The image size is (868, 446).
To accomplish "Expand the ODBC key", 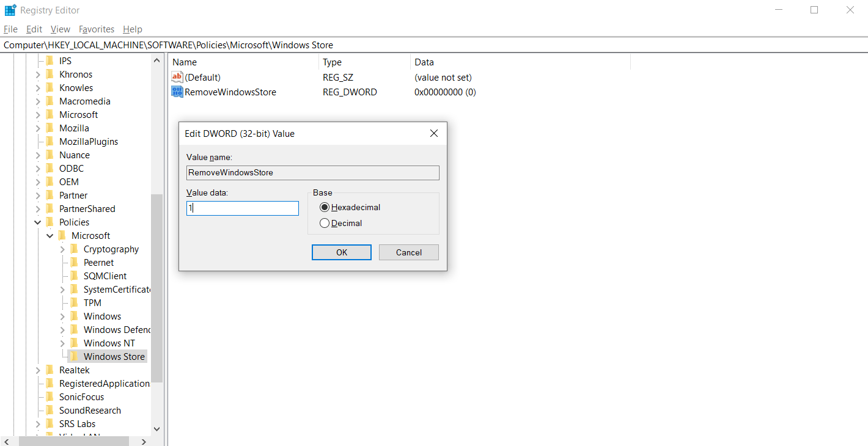I will pyautogui.click(x=38, y=169).
